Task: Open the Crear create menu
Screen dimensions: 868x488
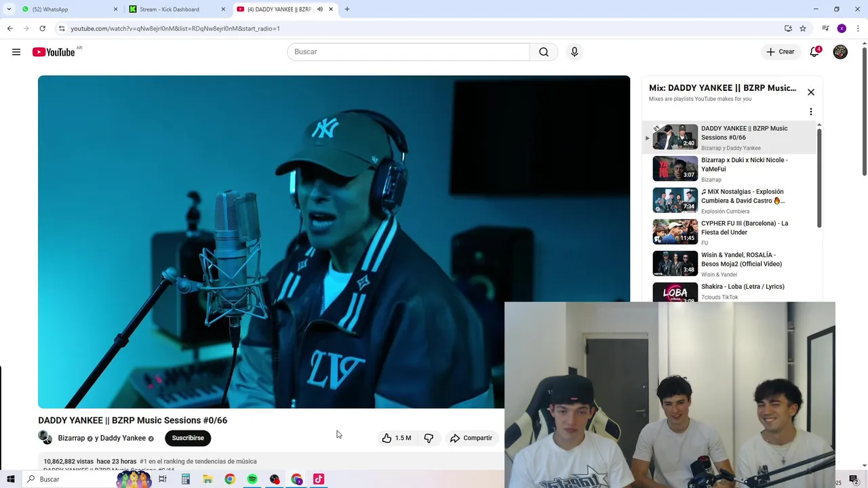Action: coord(780,52)
